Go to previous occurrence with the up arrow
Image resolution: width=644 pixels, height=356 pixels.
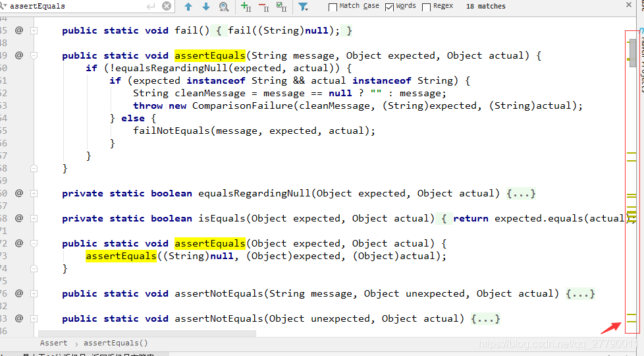[x=188, y=7]
